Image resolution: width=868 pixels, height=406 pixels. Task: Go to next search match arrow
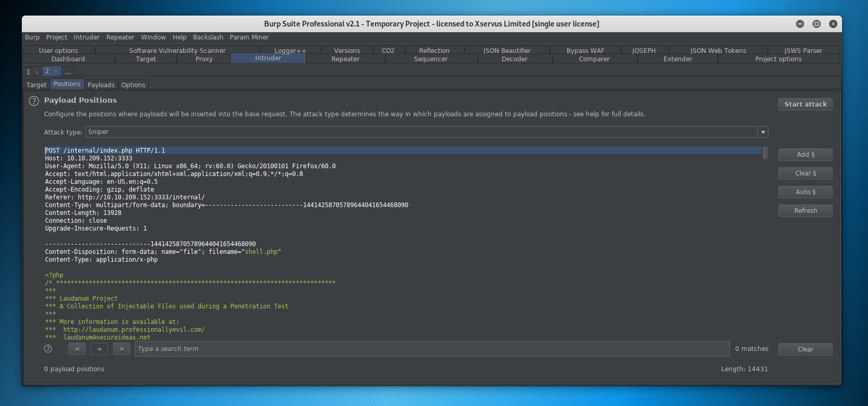pos(121,349)
